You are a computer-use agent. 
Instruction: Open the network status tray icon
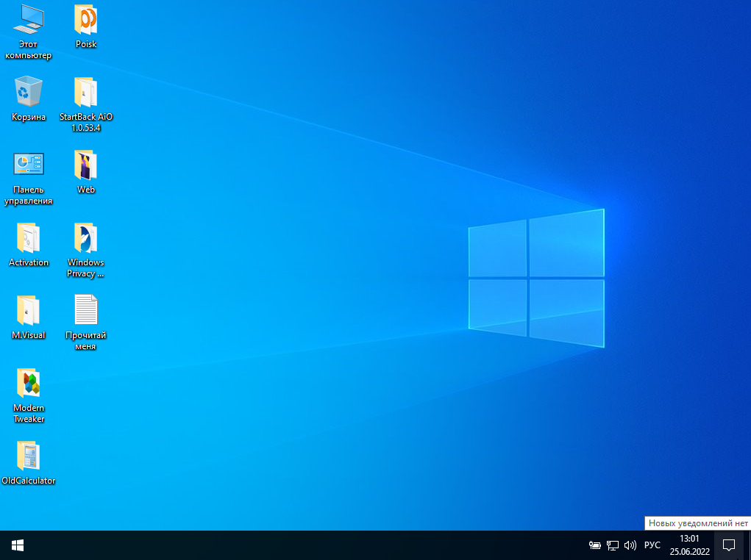pos(613,545)
